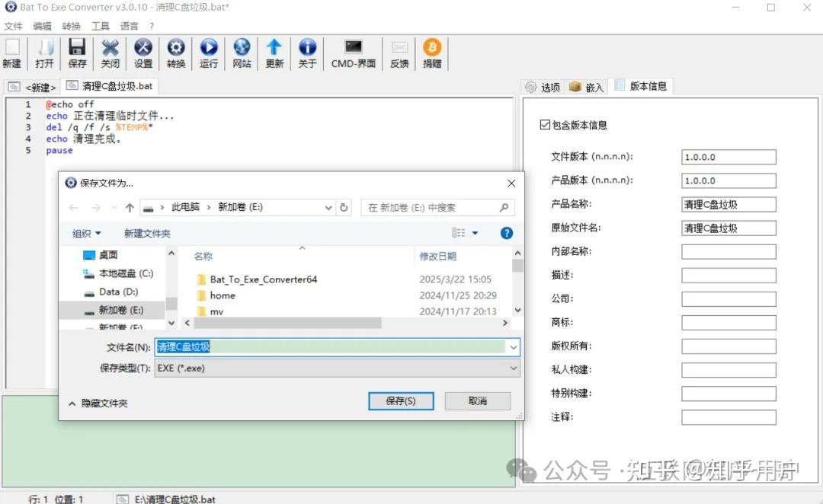Open the 语言 menu
The height and width of the screenshot is (504, 823).
point(129,26)
